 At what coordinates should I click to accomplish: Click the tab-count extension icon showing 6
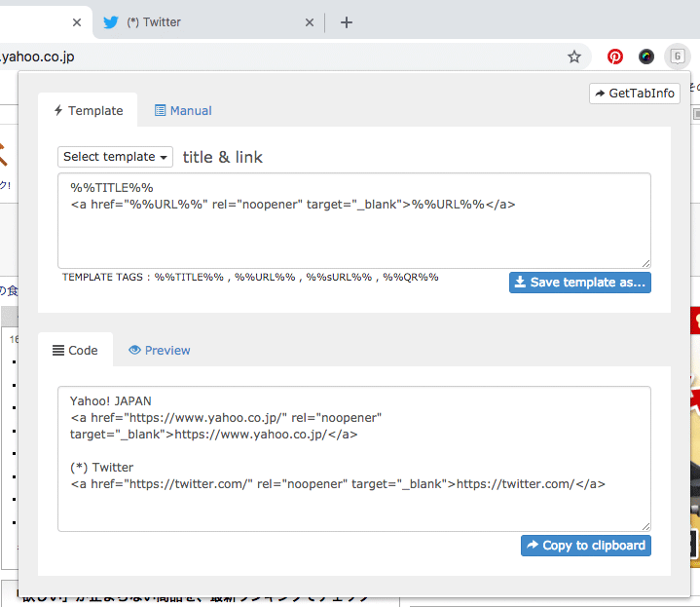pos(678,57)
